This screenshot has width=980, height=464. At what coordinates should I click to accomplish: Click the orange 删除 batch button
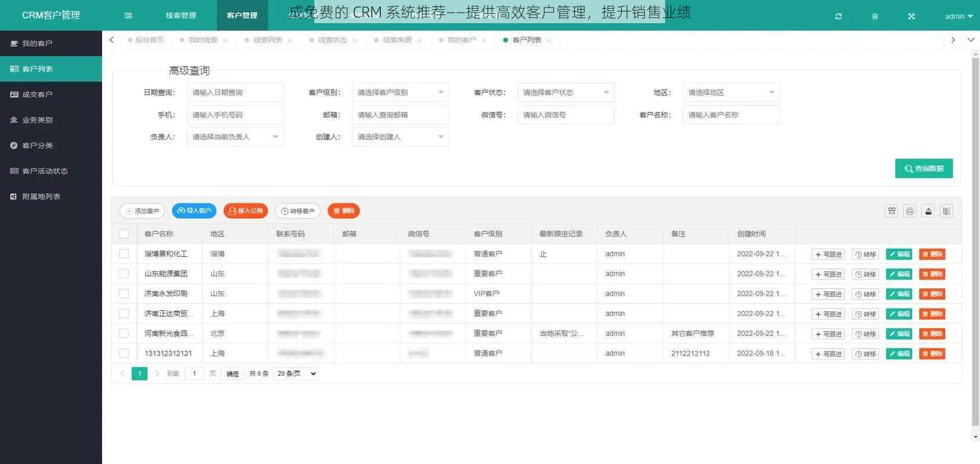[344, 211]
